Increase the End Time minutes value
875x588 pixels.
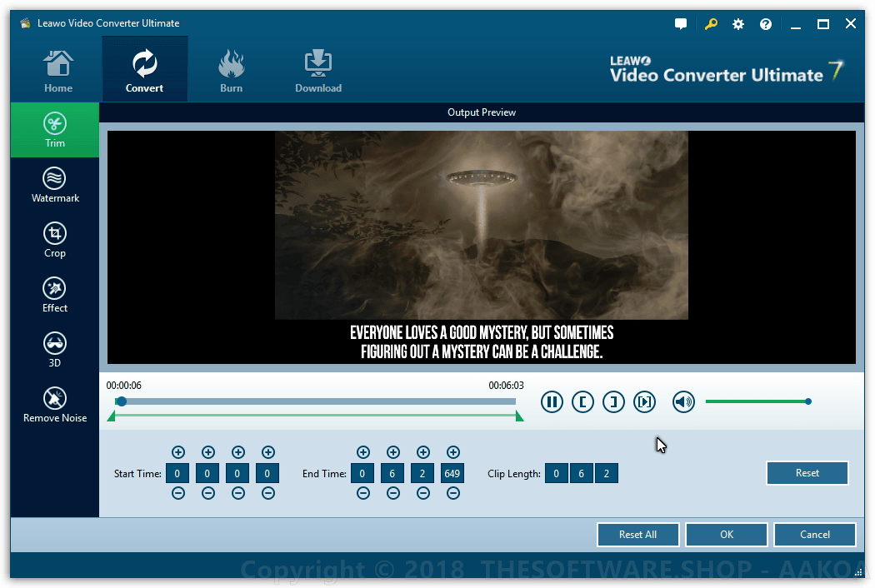(392, 452)
